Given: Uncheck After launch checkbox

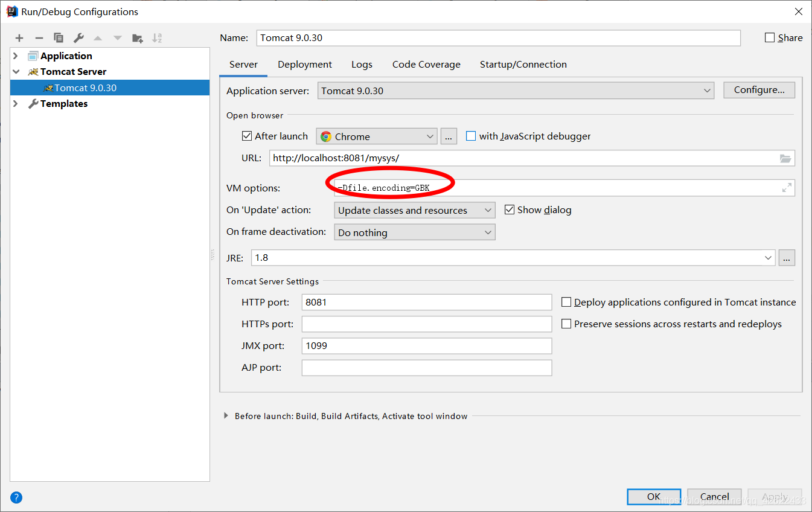Looking at the screenshot, I should (x=246, y=136).
